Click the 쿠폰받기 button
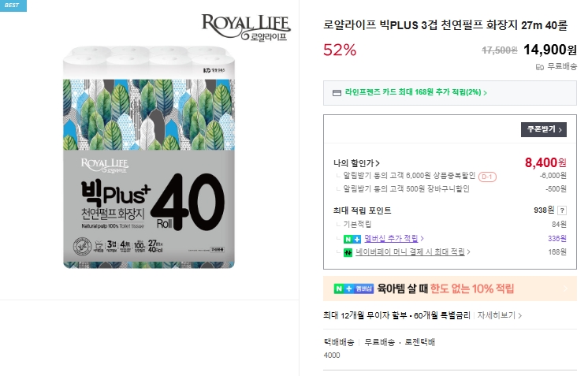This screenshot has width=588, height=376. click(x=543, y=129)
